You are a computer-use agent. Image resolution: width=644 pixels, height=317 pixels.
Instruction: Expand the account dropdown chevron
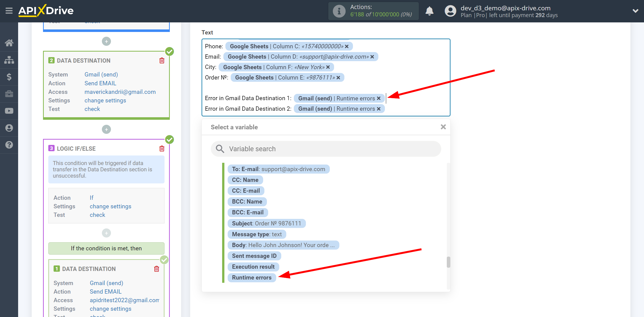pyautogui.click(x=635, y=11)
